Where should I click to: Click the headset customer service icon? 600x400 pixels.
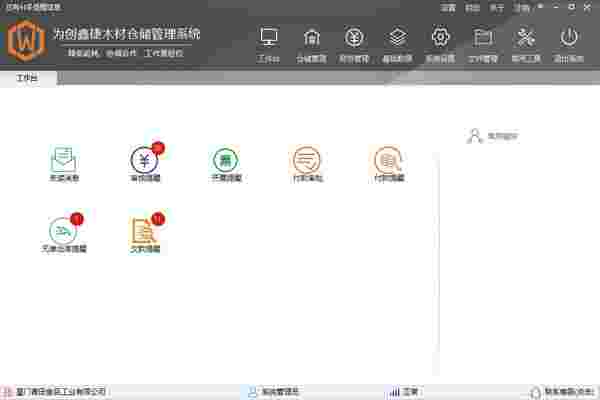[x=535, y=392]
